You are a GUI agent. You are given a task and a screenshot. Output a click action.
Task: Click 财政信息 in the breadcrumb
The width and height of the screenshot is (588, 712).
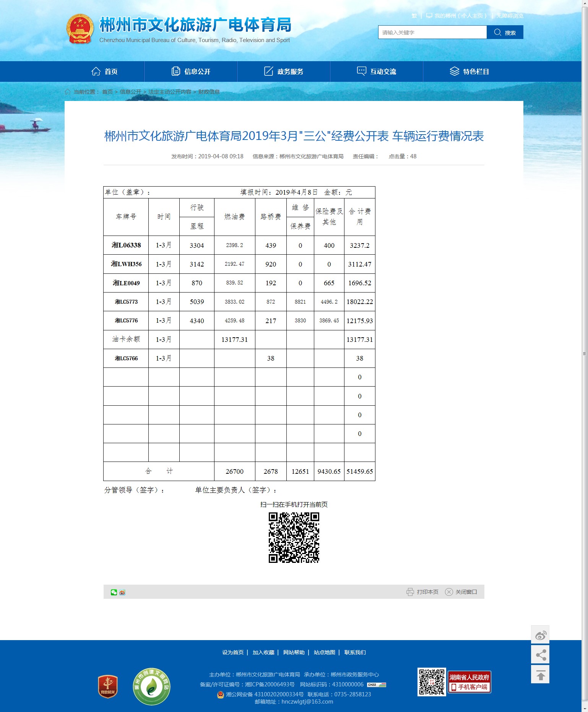point(209,92)
